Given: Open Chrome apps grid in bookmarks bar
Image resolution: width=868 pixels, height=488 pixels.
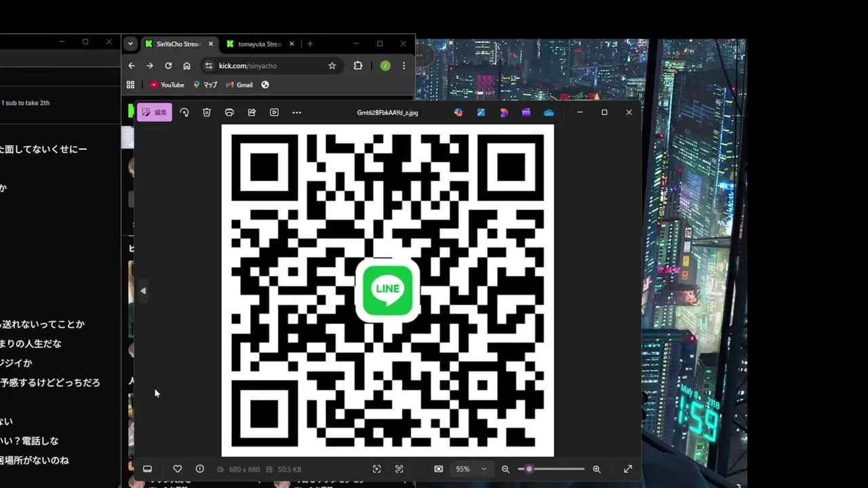Looking at the screenshot, I should click(x=130, y=85).
